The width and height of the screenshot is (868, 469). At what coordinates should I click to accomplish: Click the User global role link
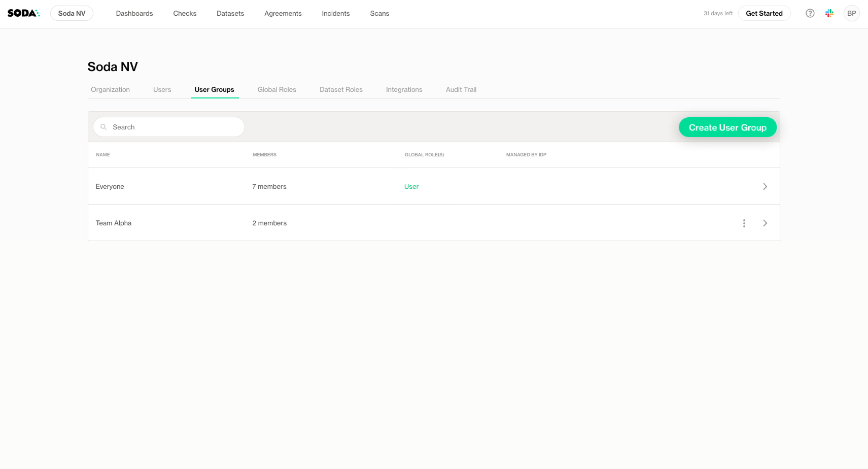[x=411, y=187]
